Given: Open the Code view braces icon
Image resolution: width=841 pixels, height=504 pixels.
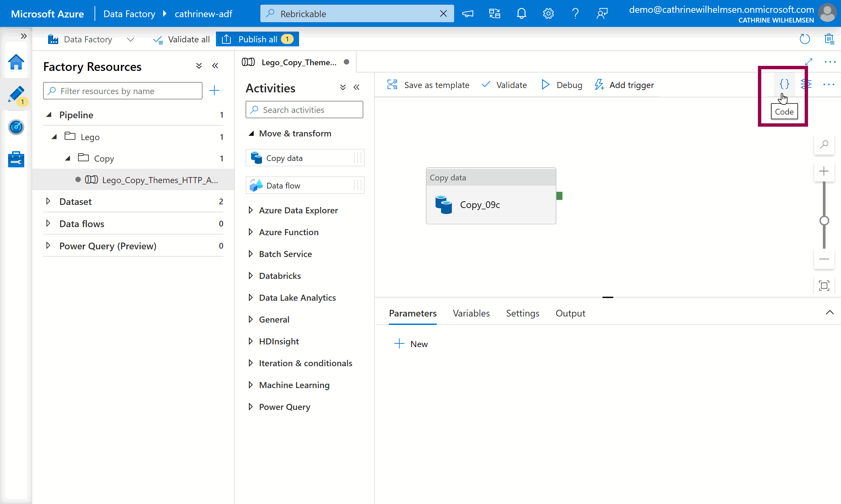Looking at the screenshot, I should click(784, 84).
